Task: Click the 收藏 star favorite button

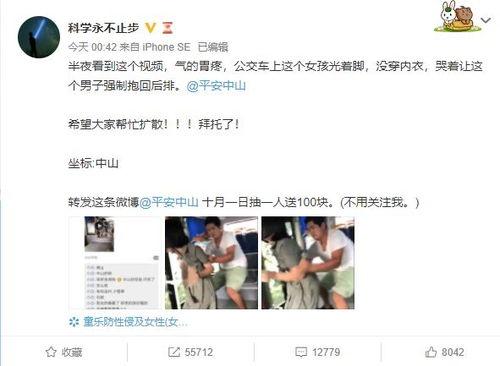Action: [x=64, y=352]
